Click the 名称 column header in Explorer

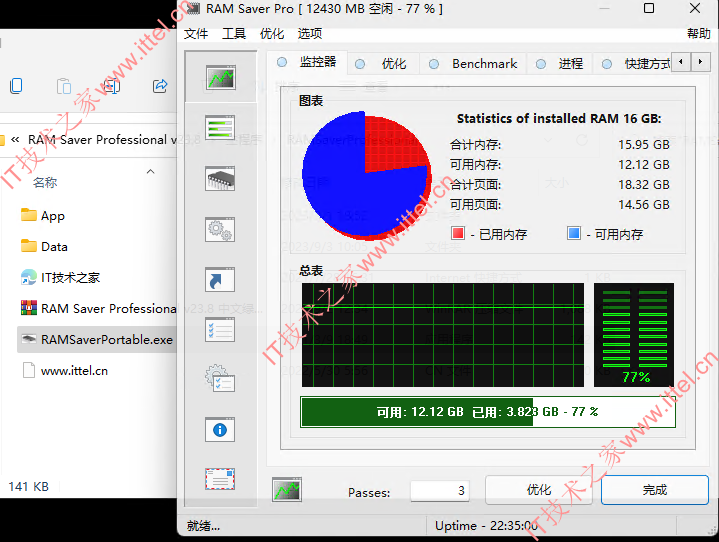[45, 183]
